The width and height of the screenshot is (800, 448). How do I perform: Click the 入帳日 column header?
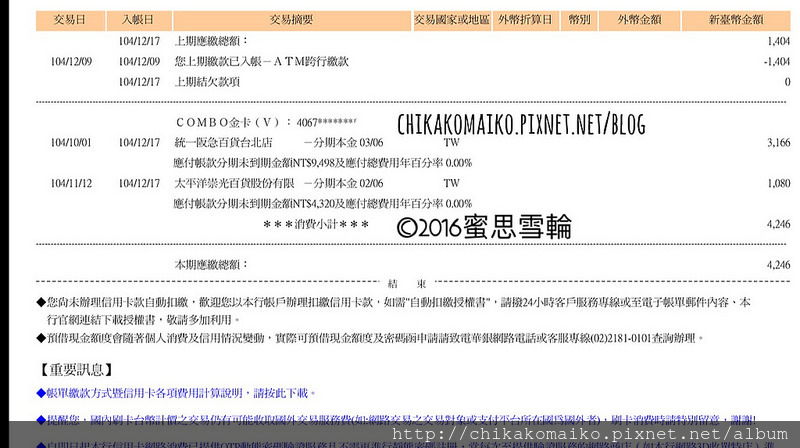(x=138, y=20)
